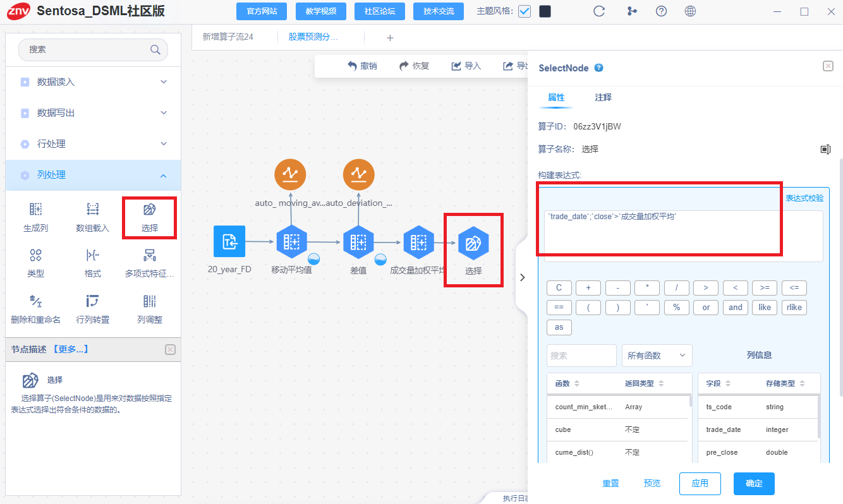Select the light theme checkbox
Screen dimensions: 843x504
click(525, 11)
